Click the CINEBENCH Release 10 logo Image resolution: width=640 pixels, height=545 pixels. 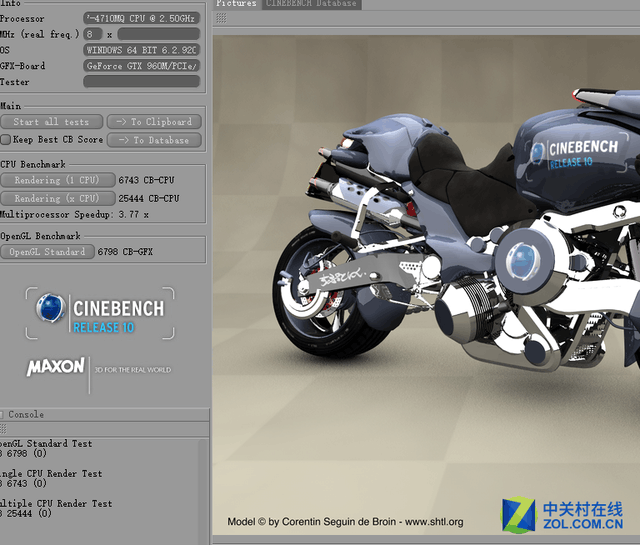pyautogui.click(x=100, y=313)
